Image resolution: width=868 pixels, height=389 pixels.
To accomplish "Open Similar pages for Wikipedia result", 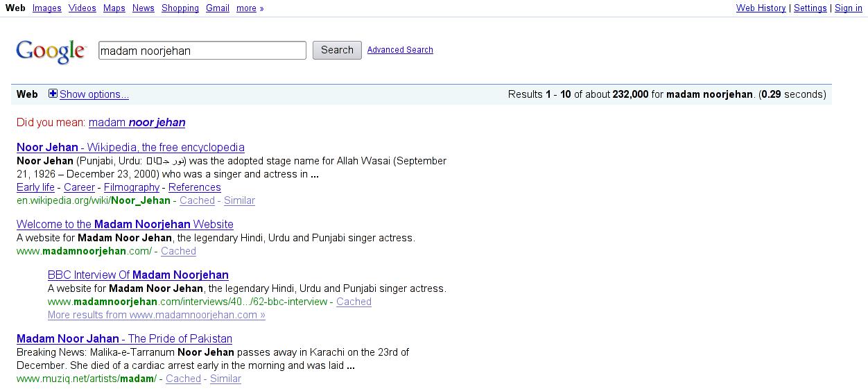I will tap(239, 200).
